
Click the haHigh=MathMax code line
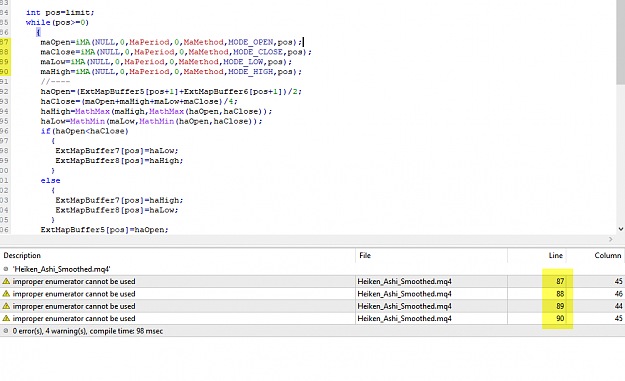156,112
